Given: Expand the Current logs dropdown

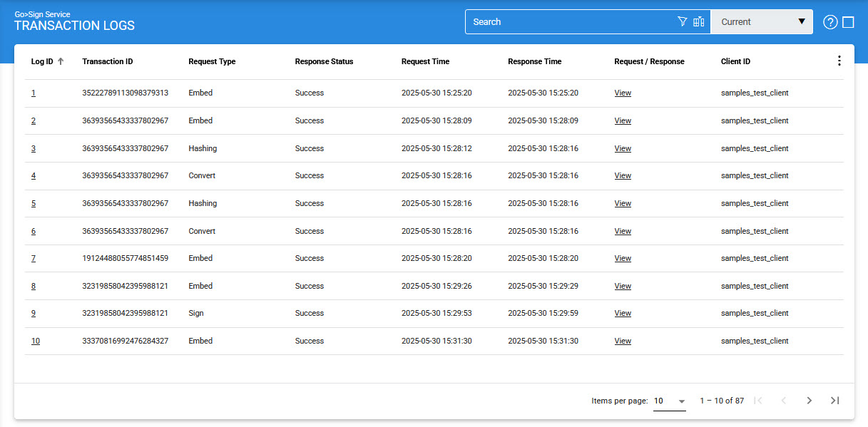Looking at the screenshot, I should pos(762,22).
